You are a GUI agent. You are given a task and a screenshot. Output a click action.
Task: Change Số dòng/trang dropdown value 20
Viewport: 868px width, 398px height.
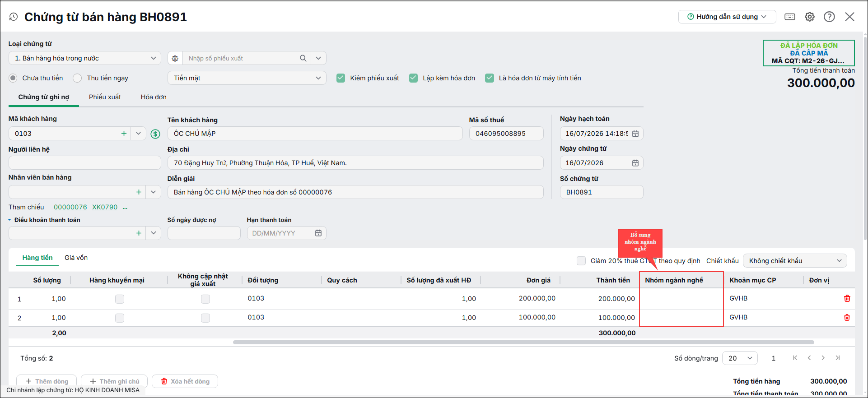tap(740, 358)
